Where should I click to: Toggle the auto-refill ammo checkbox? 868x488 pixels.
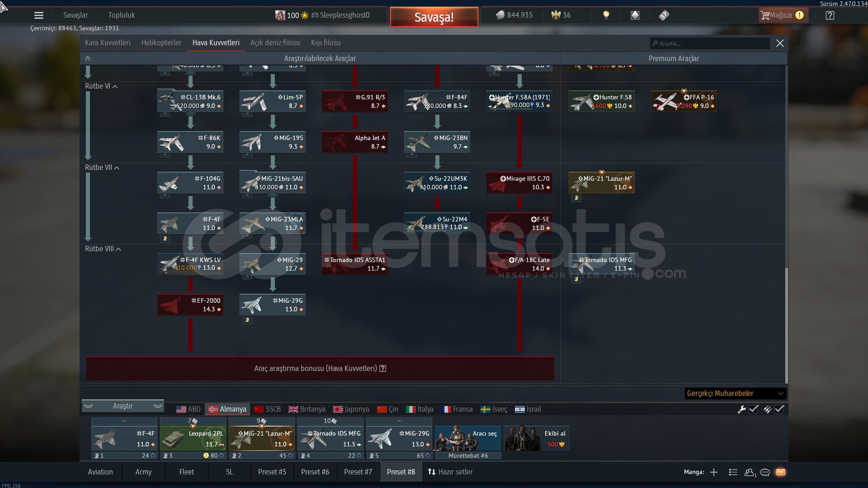[x=779, y=409]
